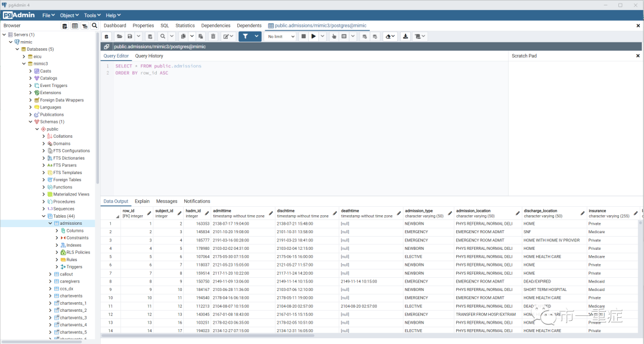This screenshot has width=644, height=344.
Task: Switch to the Explain results tab
Action: [x=142, y=201]
